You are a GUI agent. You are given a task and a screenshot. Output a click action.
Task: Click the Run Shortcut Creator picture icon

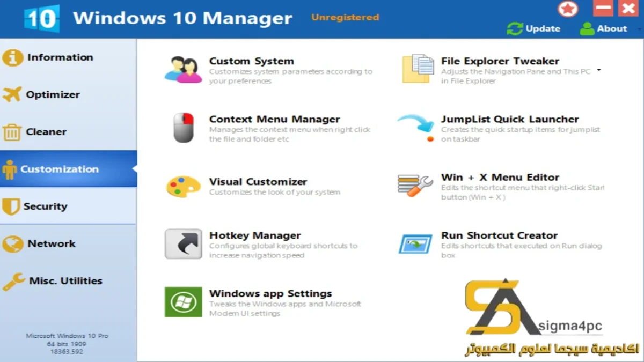click(415, 244)
